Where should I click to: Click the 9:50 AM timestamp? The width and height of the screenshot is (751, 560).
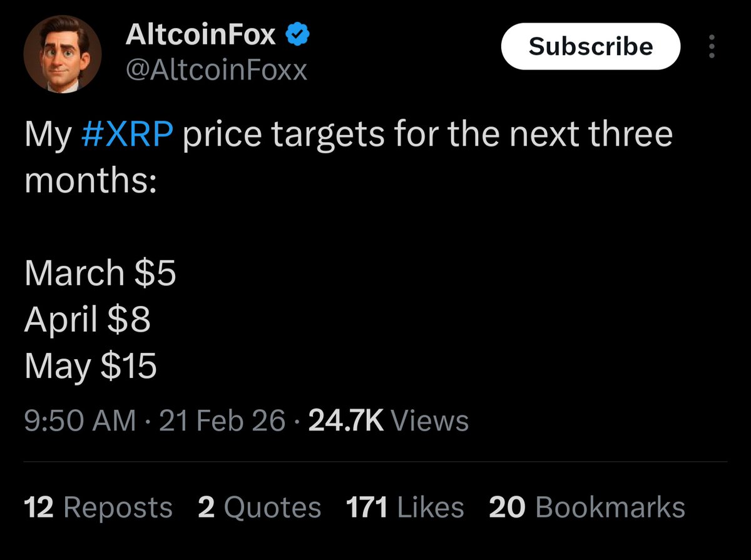(x=79, y=420)
